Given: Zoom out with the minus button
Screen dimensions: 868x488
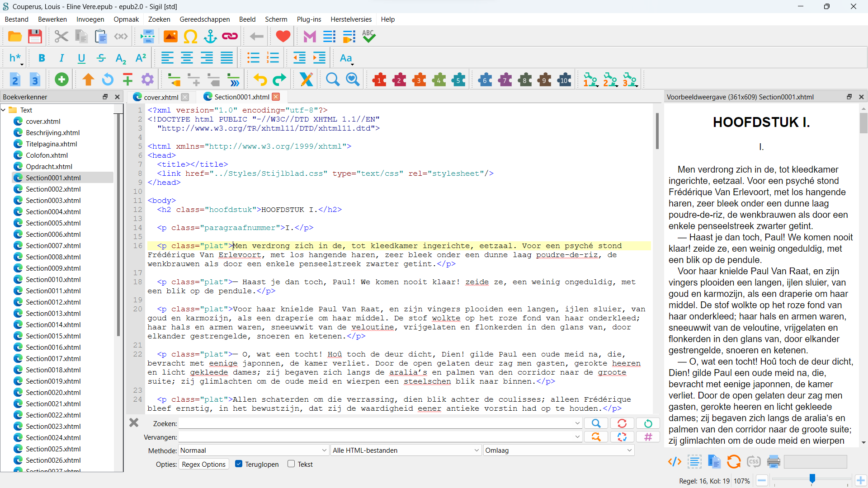Looking at the screenshot, I should click(x=762, y=481).
